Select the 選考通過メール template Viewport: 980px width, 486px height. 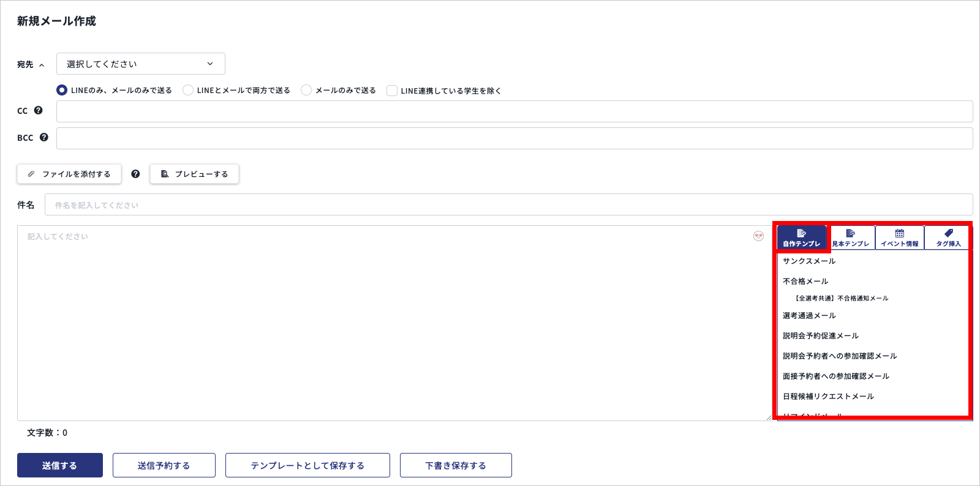pyautogui.click(x=809, y=316)
